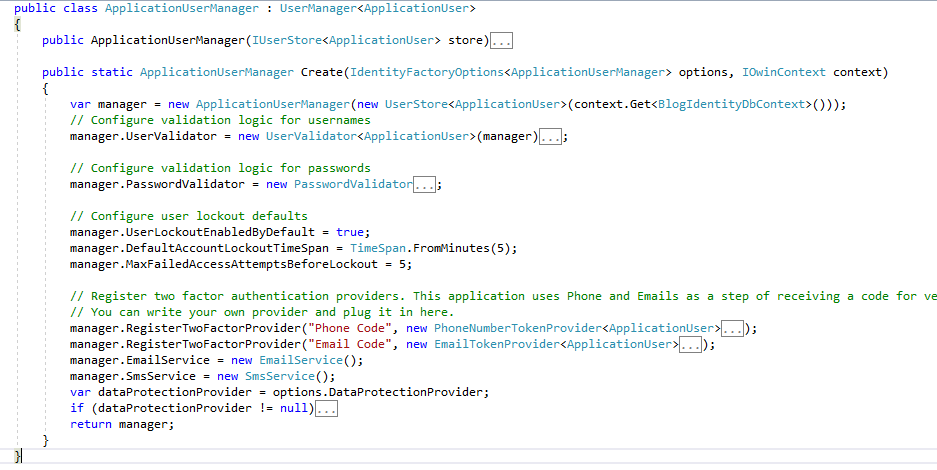
Task: Click the EmailTokenProvider type name
Action: click(497, 345)
